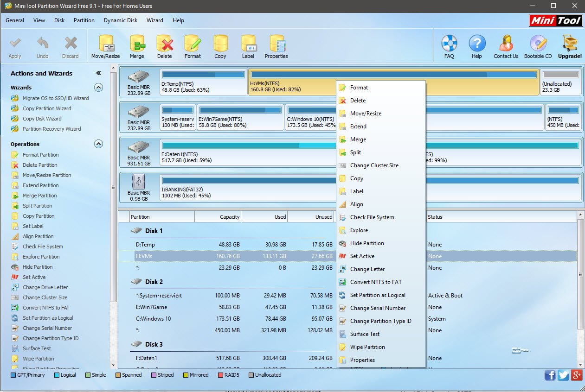Image resolution: width=585 pixels, height=392 pixels.
Task: Open the Facebook social icon
Action: 550,375
